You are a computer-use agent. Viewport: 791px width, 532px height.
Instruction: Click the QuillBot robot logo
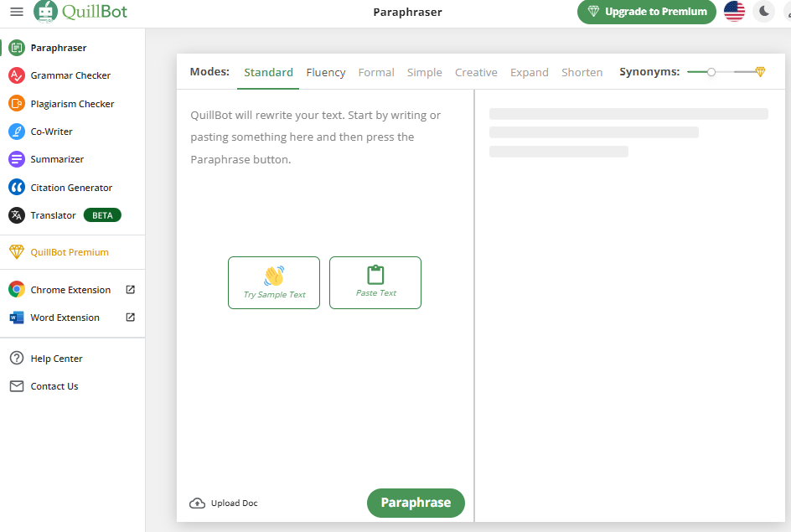[x=45, y=12]
